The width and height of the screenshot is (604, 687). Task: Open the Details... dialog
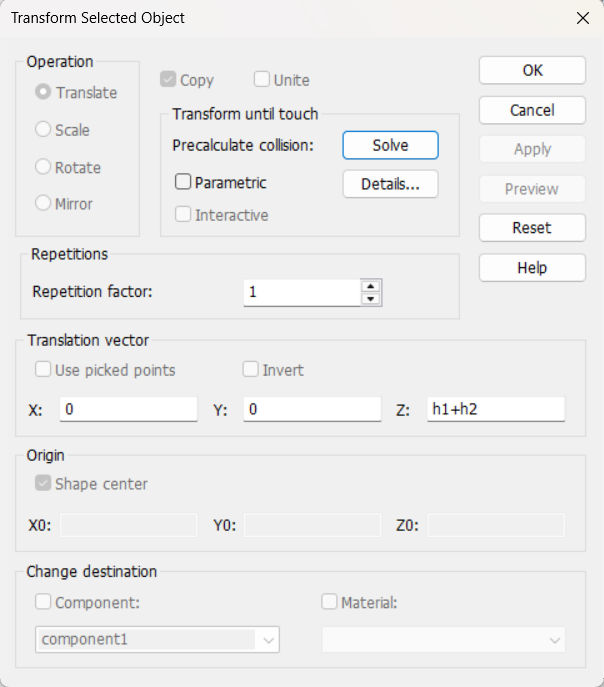click(390, 184)
